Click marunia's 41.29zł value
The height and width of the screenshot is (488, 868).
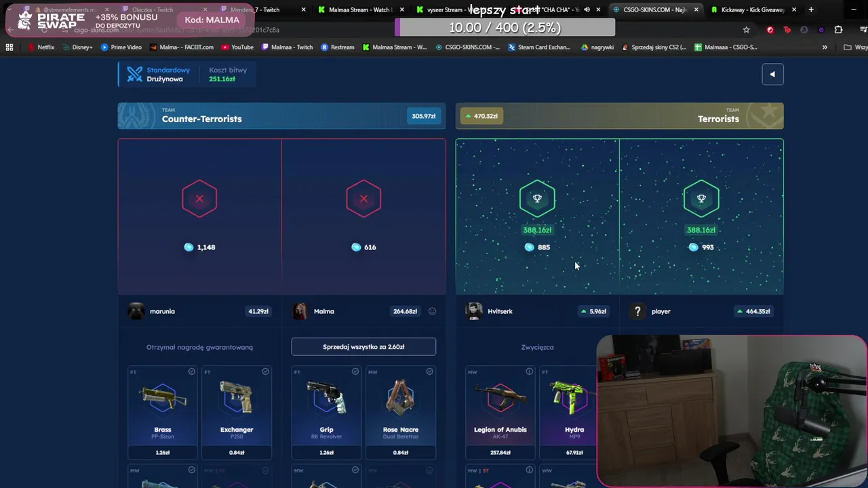point(258,311)
